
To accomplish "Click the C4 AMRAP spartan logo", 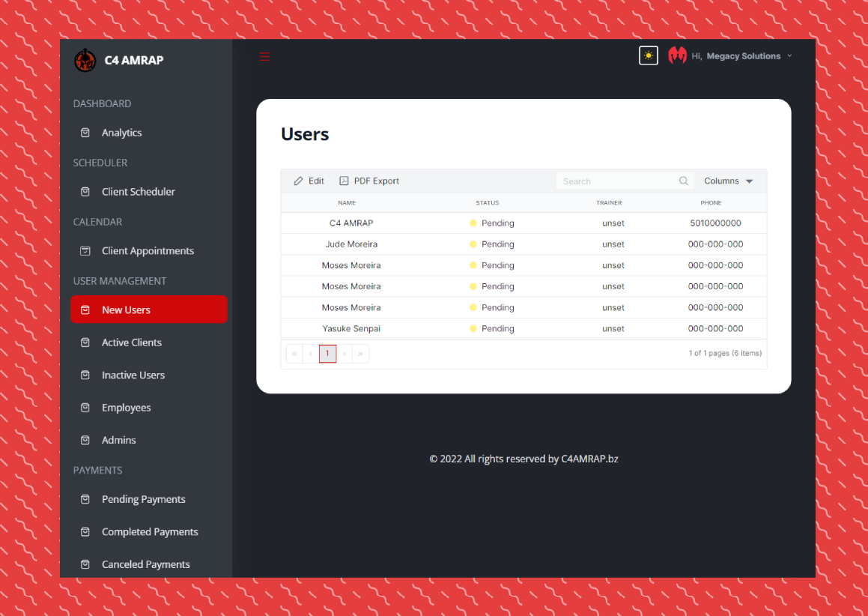I will tap(85, 61).
